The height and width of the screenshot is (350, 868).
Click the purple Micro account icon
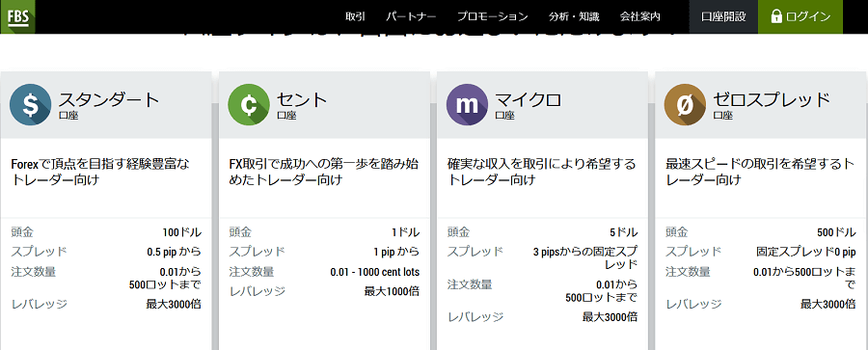467,105
